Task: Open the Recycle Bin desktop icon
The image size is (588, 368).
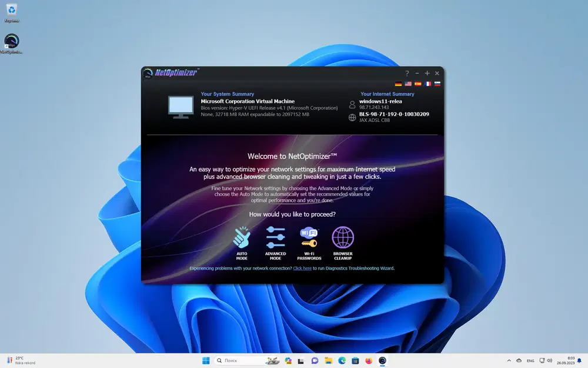Action: 12,13
